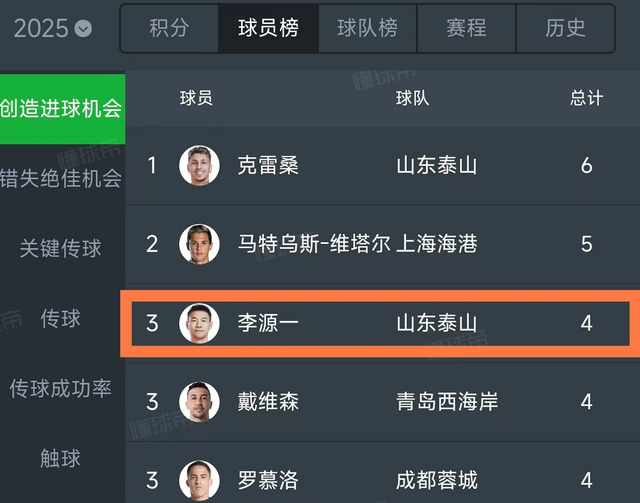Open the 2025 season dropdown
This screenshot has height=503, width=640.
coord(54,28)
